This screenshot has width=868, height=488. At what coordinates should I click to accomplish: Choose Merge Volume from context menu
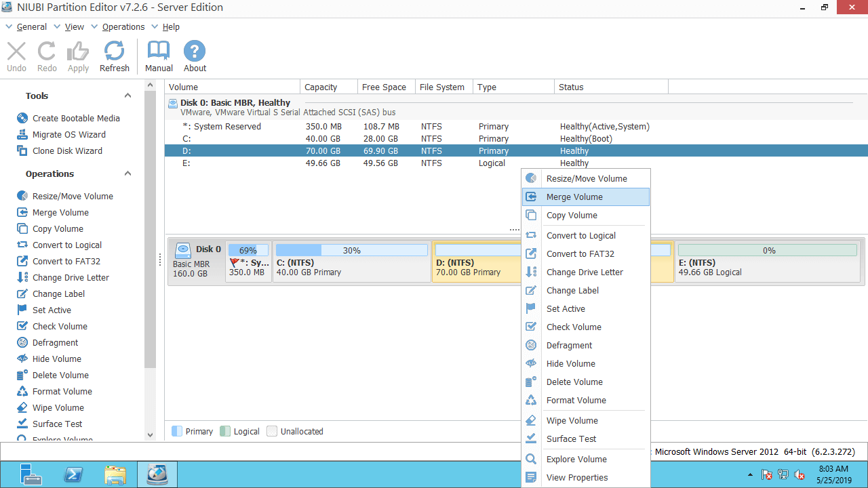tap(574, 197)
